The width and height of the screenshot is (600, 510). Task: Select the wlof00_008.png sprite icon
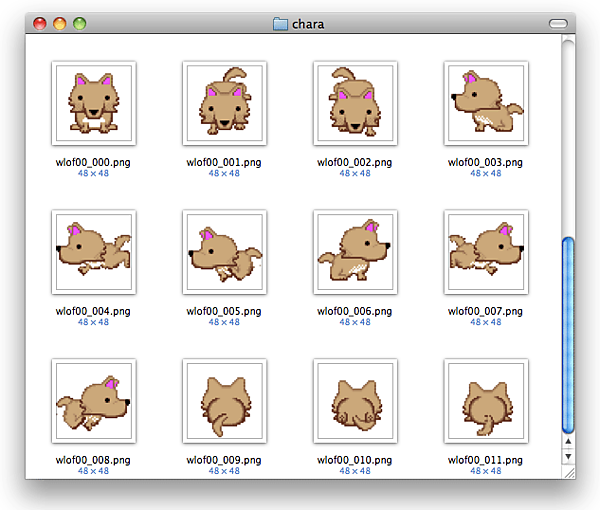[93, 401]
